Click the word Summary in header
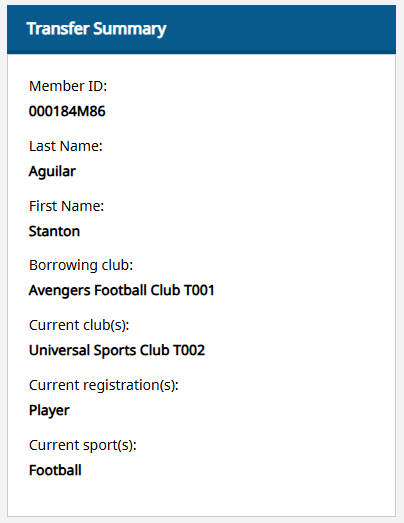 coord(130,29)
